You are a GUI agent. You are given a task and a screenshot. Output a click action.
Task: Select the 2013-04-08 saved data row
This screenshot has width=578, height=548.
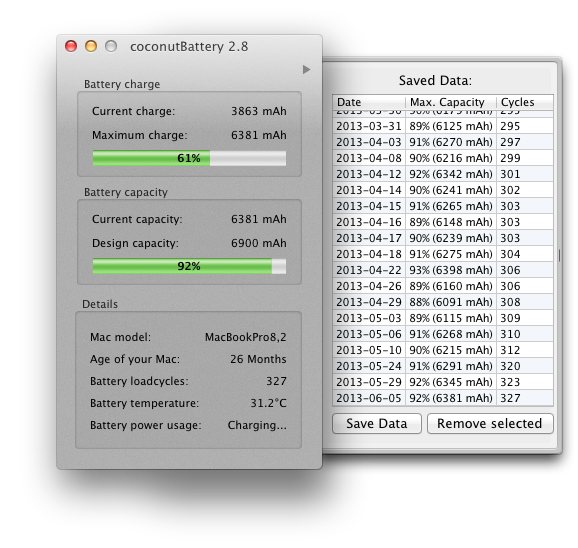[x=443, y=158]
